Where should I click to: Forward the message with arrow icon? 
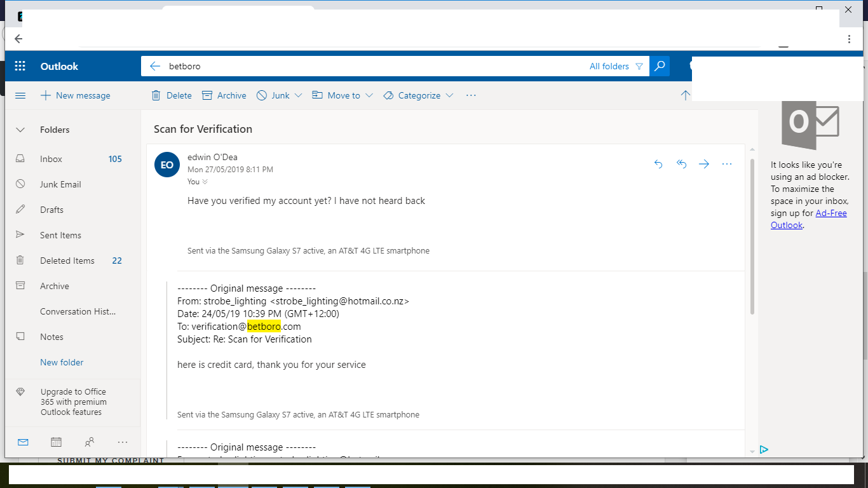(704, 164)
